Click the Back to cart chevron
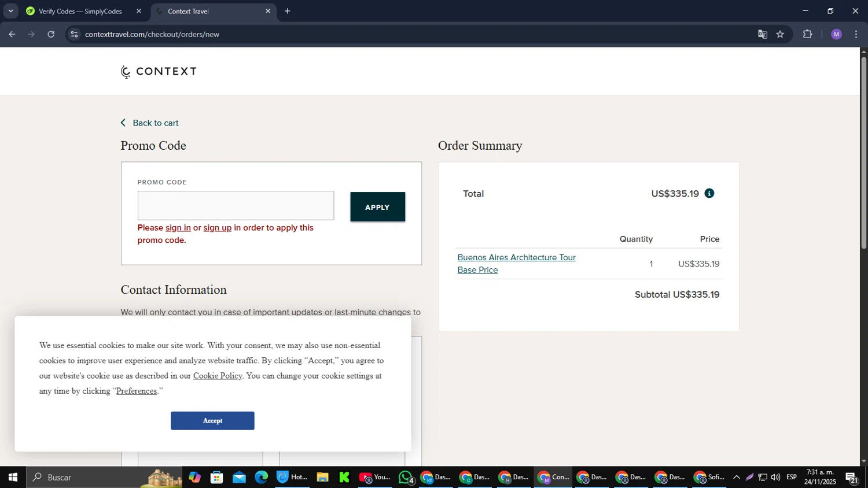868x488 pixels. coord(123,123)
